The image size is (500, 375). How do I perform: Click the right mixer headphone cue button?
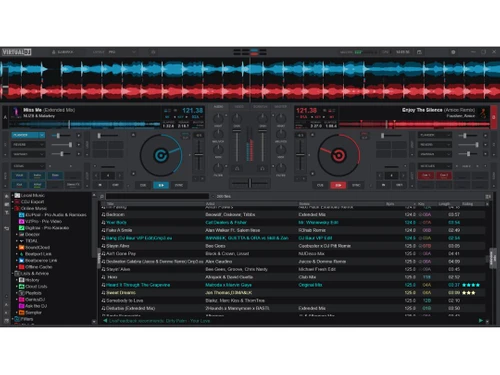pos(263,169)
